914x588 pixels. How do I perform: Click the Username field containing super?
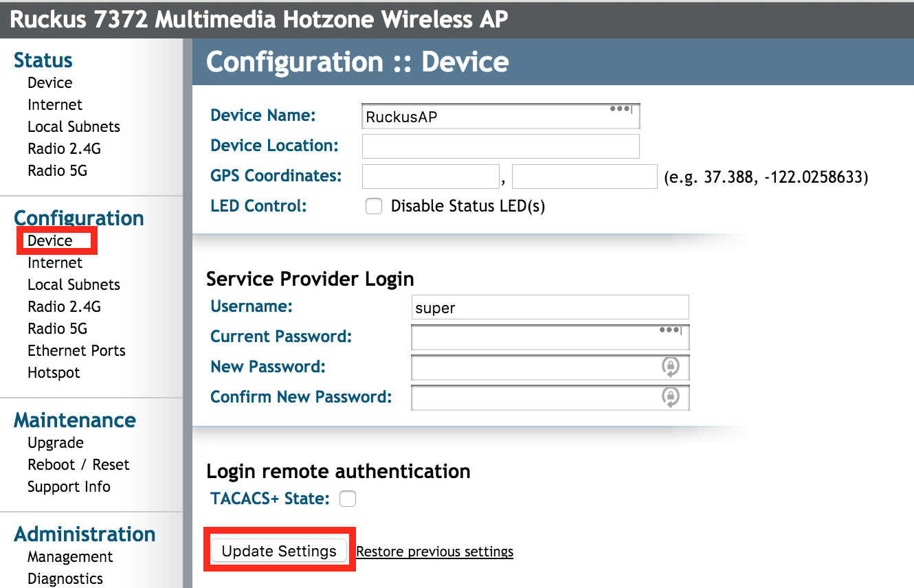[550, 307]
